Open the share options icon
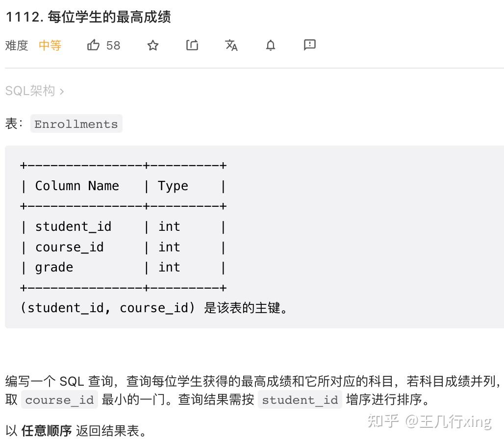 click(192, 45)
